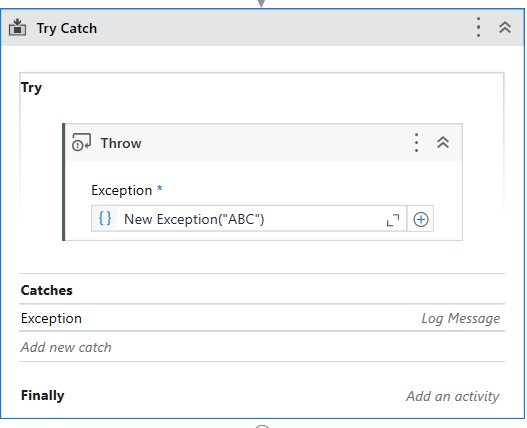Open the Try Catch three-dot options menu
Viewport: 527px width, 428px height.
click(x=478, y=28)
